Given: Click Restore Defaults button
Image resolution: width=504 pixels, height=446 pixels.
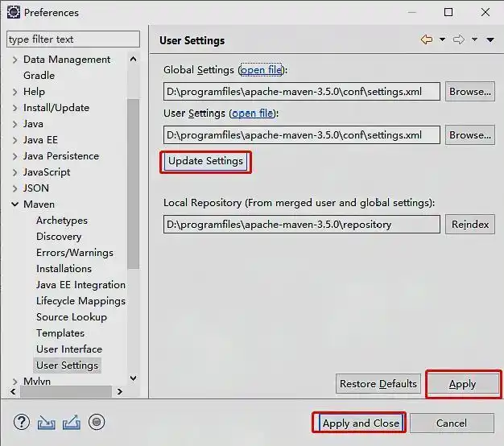Looking at the screenshot, I should [378, 383].
